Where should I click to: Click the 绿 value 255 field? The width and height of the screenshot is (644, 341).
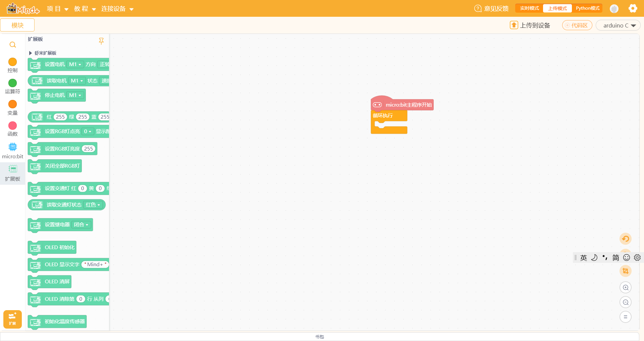click(x=83, y=117)
